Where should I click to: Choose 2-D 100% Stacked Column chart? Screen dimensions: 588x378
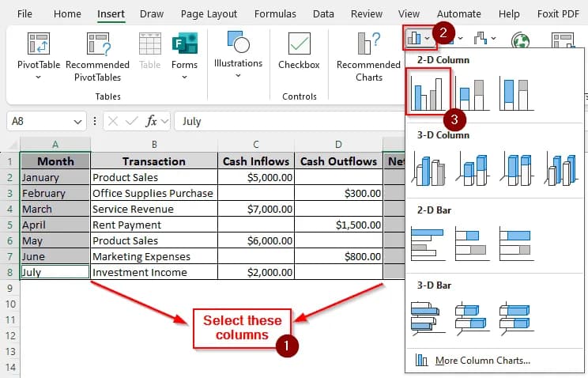point(516,93)
